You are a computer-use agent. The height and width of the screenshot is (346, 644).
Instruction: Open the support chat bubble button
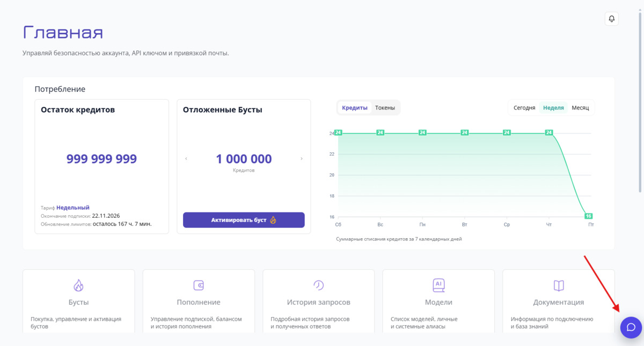coord(631,327)
